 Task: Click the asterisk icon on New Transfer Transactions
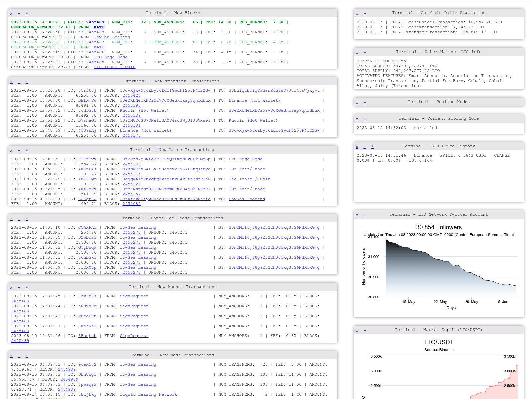point(27,82)
